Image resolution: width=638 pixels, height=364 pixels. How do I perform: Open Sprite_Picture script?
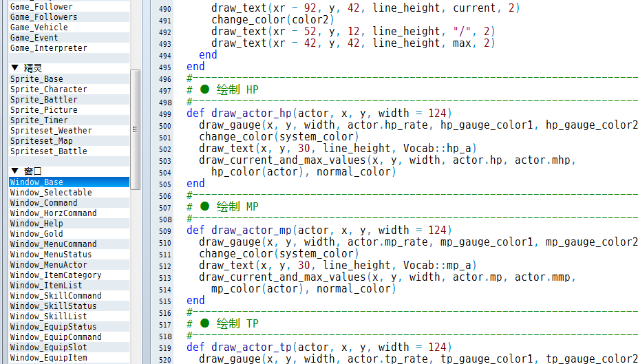pos(70,110)
